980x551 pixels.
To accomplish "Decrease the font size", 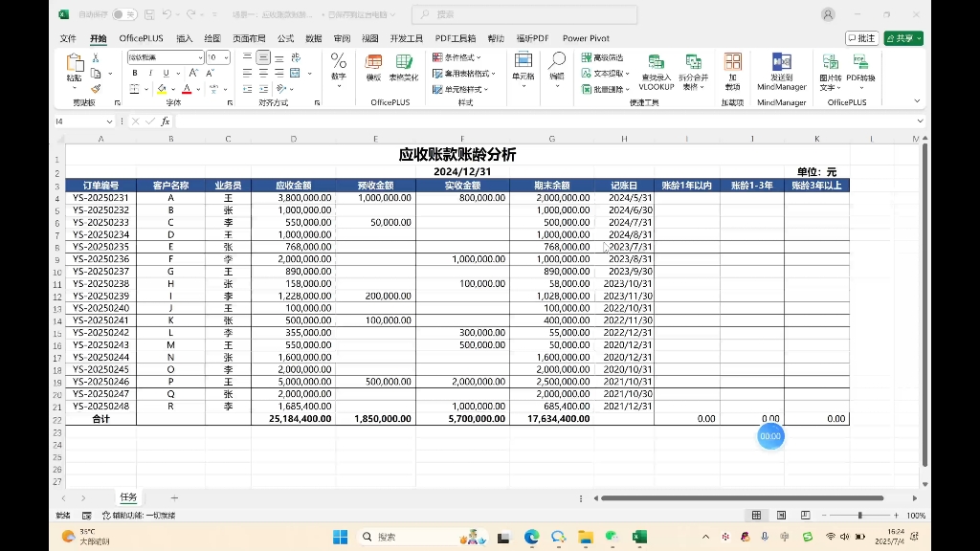I will 210,73.
